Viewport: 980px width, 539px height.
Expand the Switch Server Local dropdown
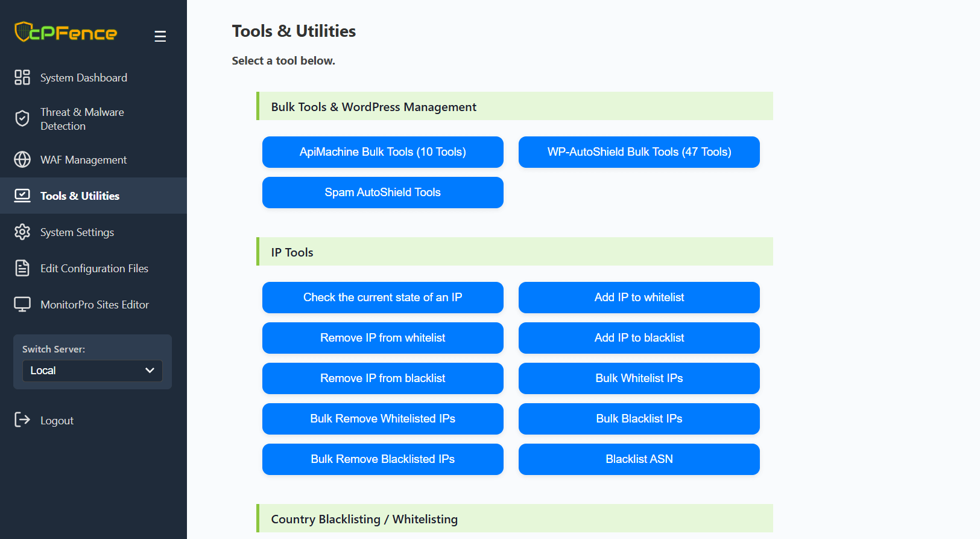(x=92, y=371)
